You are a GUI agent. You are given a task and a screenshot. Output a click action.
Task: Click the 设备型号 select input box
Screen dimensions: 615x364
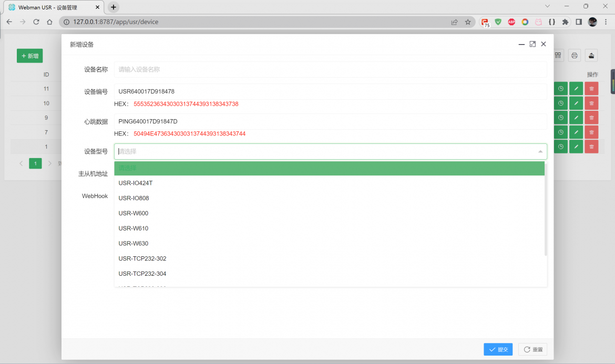tap(330, 151)
